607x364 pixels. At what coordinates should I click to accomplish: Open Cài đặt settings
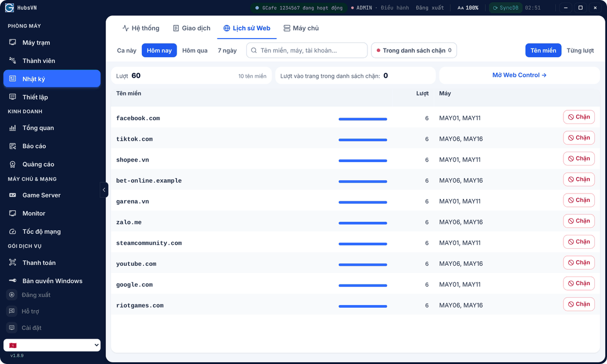pyautogui.click(x=52, y=328)
